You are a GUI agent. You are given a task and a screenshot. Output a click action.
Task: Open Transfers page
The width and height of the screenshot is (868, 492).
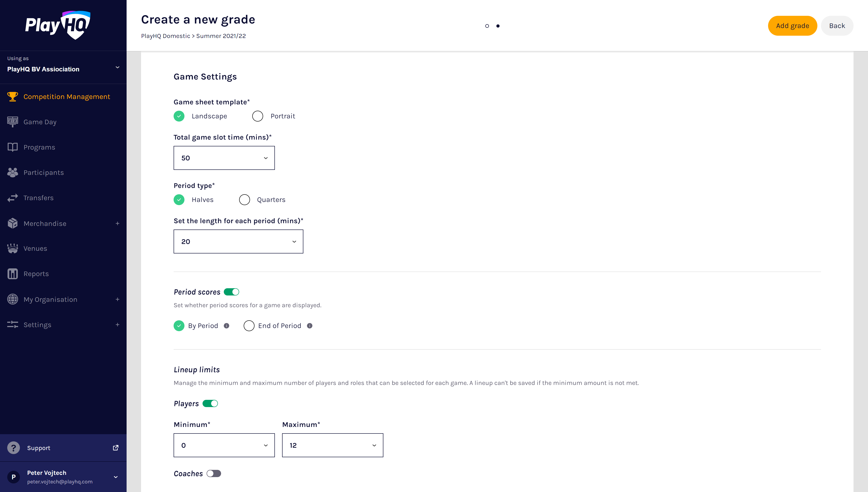pyautogui.click(x=39, y=198)
